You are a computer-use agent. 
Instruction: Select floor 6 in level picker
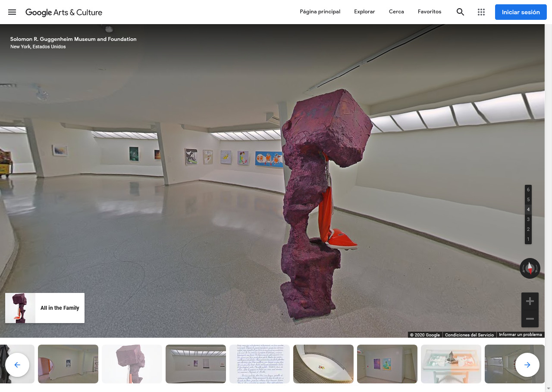tap(528, 190)
